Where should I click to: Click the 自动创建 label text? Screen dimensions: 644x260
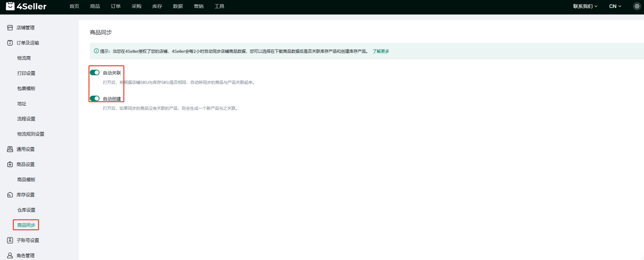112,99
